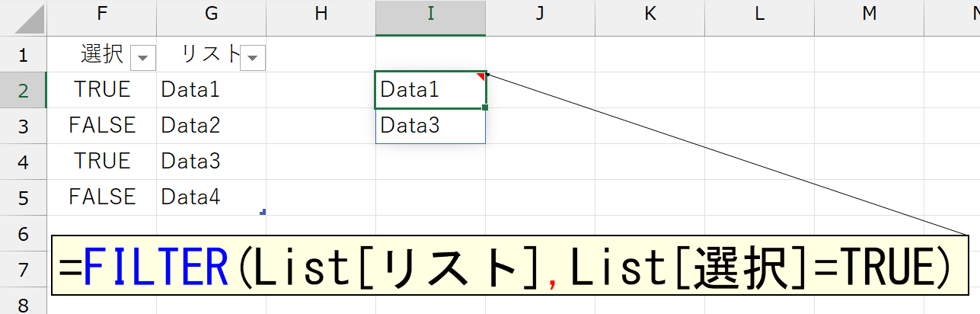This screenshot has width=980, height=314.
Task: Select row 5 header
Action: [23, 197]
